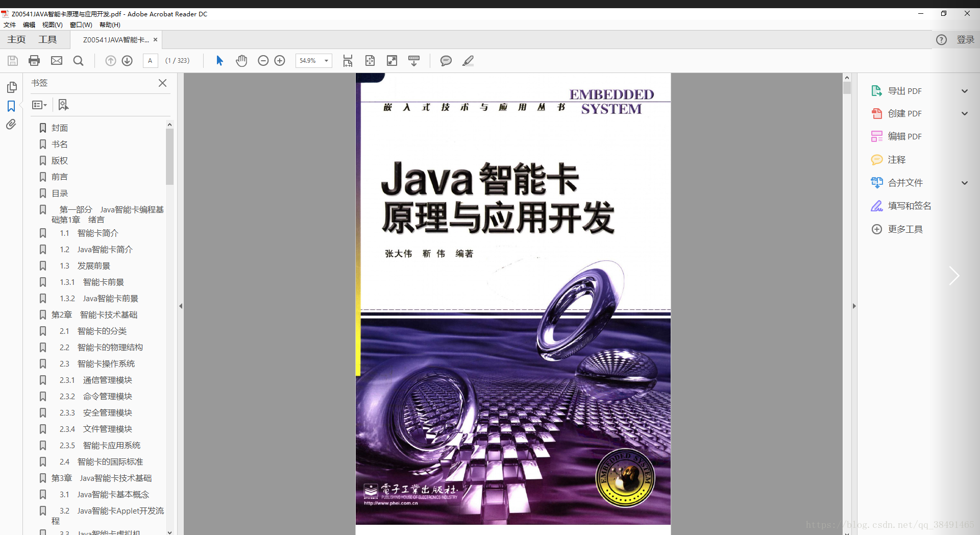
Task: Toggle the bookmarks panel icon
Action: pyautogui.click(x=11, y=106)
